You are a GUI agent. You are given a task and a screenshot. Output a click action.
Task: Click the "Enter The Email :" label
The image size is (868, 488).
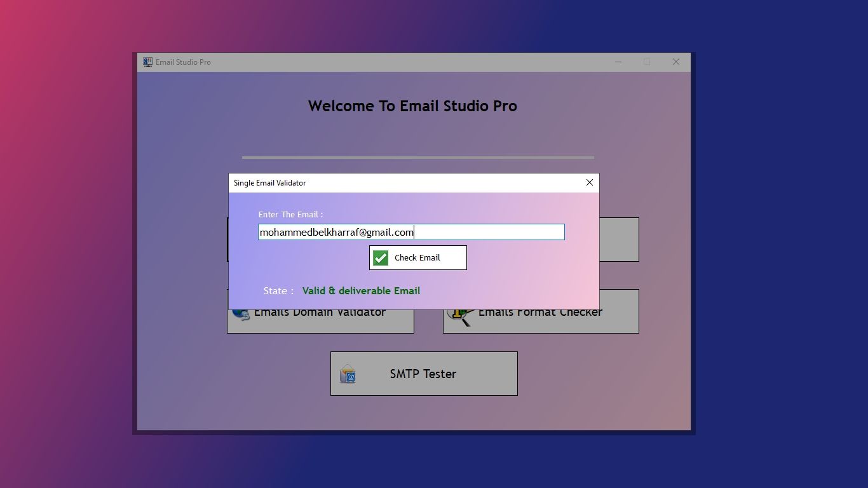pos(290,214)
